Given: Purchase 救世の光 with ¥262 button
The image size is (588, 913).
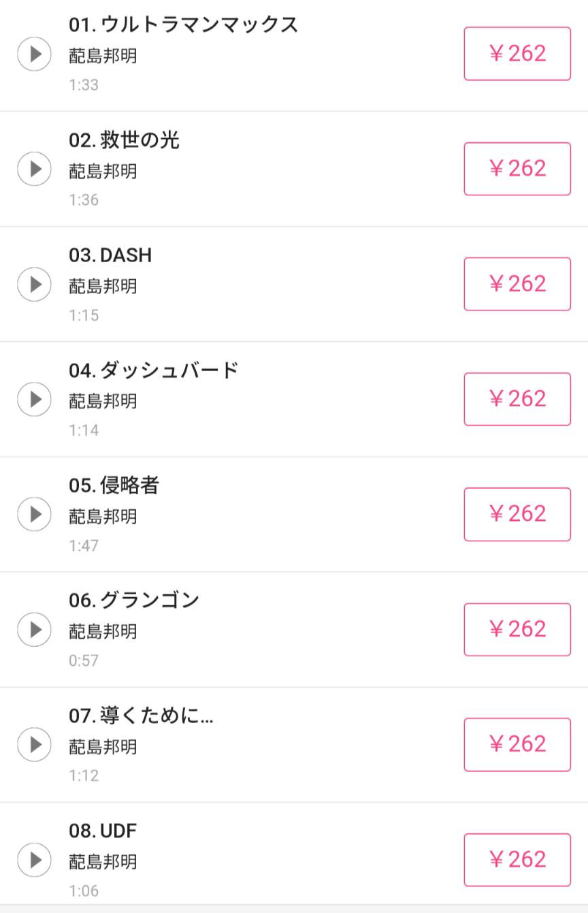Looking at the screenshot, I should (517, 169).
